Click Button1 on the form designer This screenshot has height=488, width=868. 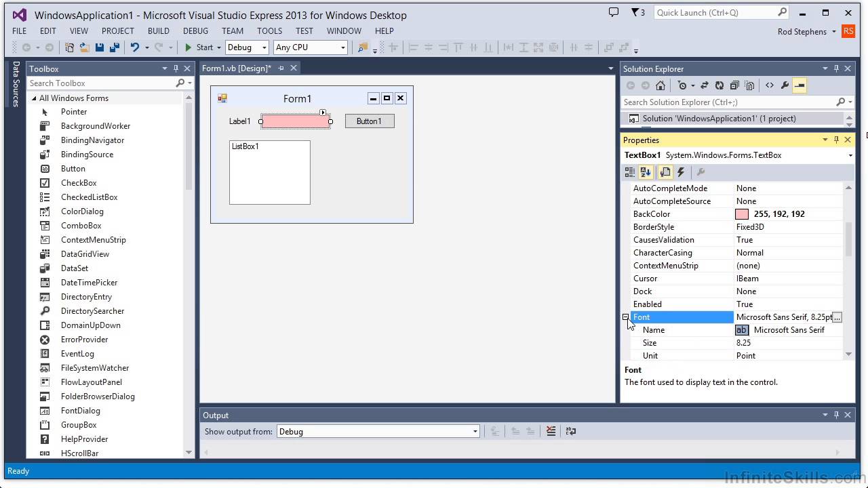pyautogui.click(x=370, y=121)
